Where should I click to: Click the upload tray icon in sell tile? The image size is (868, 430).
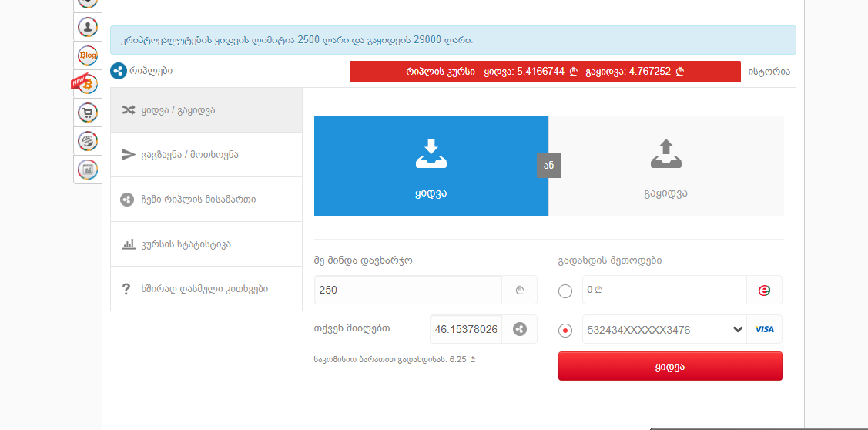click(x=666, y=153)
